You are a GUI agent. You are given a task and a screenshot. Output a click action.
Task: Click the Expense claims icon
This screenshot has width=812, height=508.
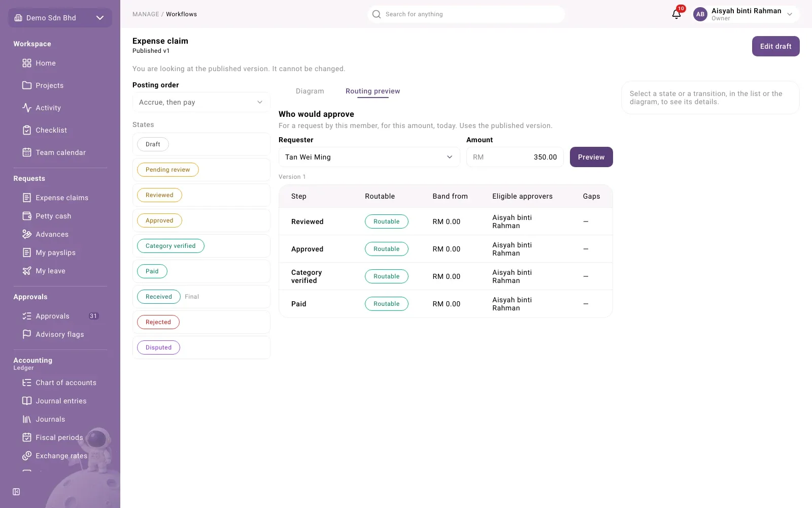click(x=27, y=198)
